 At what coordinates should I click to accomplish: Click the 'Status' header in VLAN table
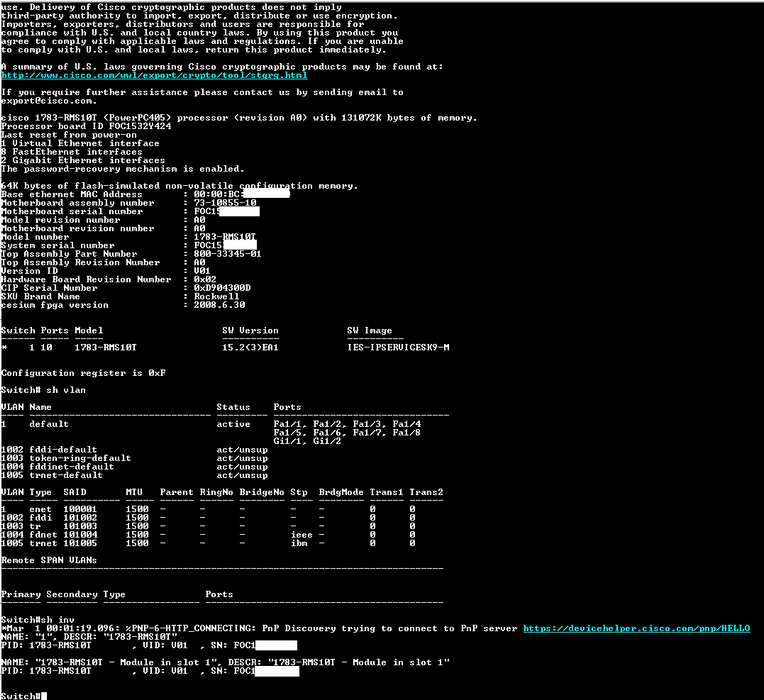[x=233, y=407]
